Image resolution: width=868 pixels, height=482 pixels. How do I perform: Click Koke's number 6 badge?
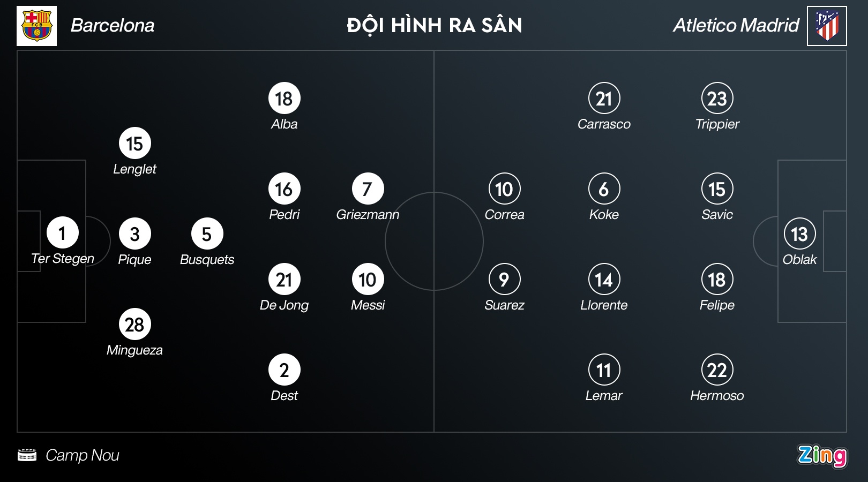(x=604, y=189)
